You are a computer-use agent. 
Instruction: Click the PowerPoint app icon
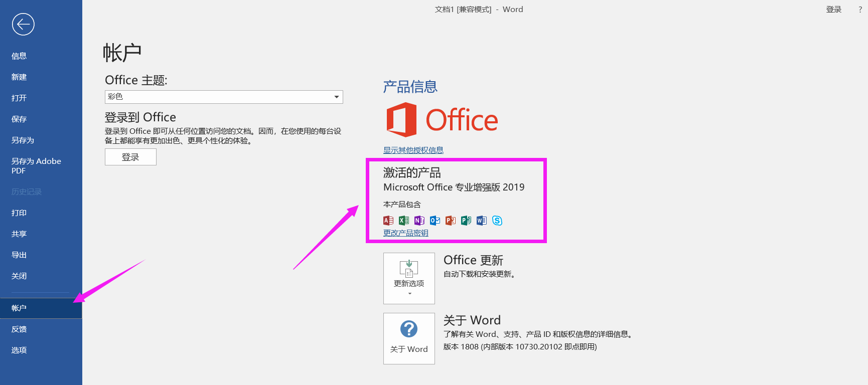(x=451, y=221)
